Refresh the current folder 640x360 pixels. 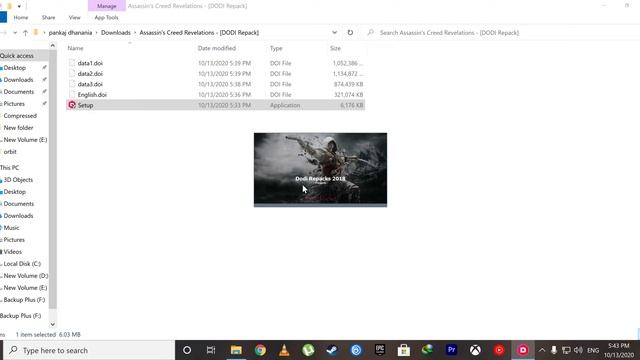(x=350, y=33)
